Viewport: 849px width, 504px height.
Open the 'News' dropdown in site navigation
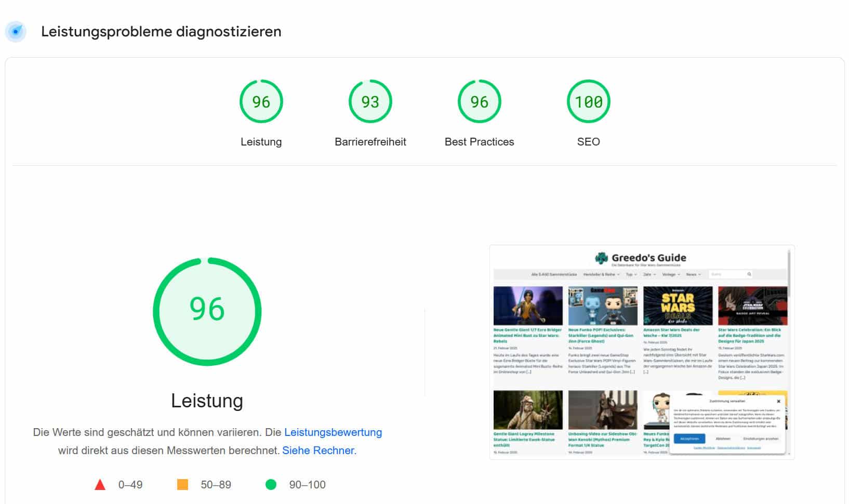click(693, 274)
